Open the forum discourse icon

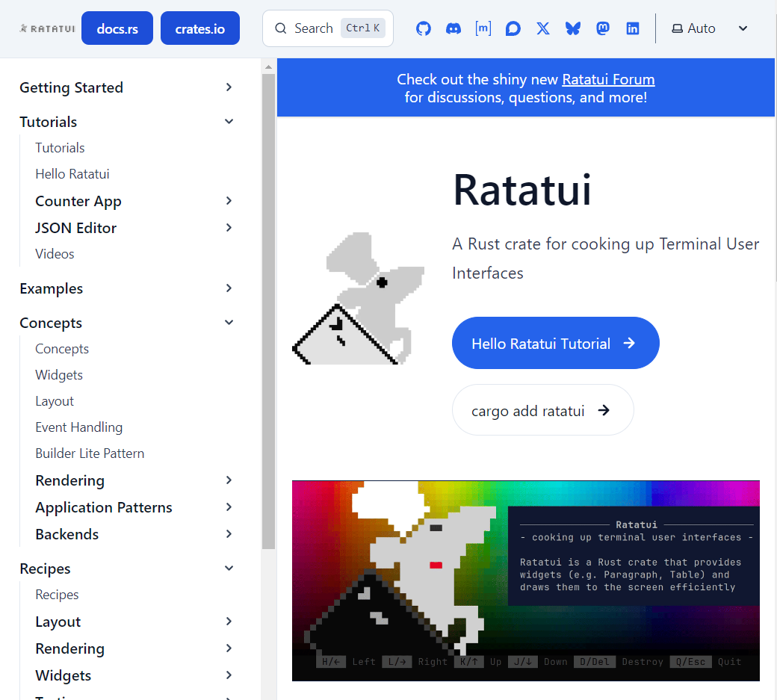pyautogui.click(x=513, y=28)
